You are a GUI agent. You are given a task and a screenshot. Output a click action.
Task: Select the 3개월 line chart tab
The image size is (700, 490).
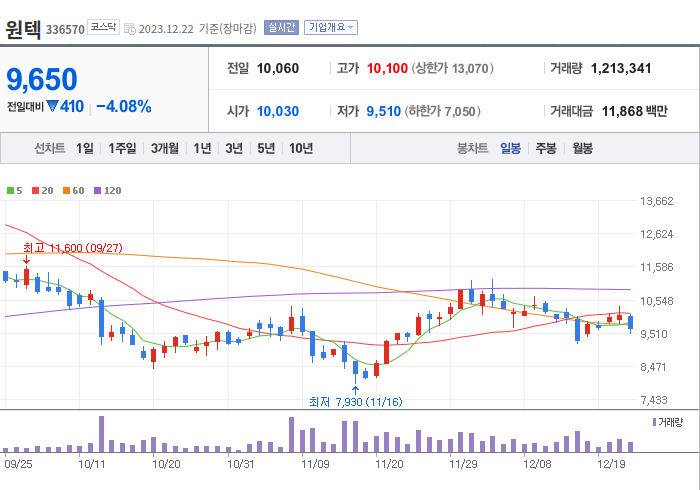(x=165, y=148)
